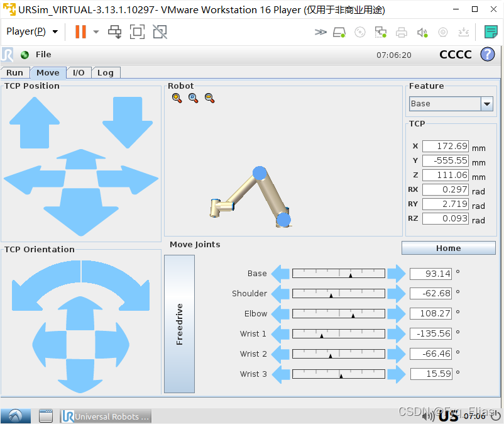Click the VMware printer device icon
504x424 pixels.
coord(402,32)
